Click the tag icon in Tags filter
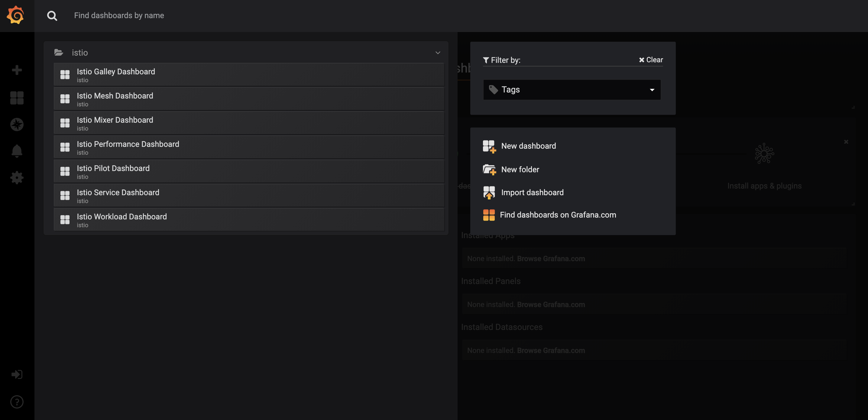The image size is (868, 420). (493, 90)
